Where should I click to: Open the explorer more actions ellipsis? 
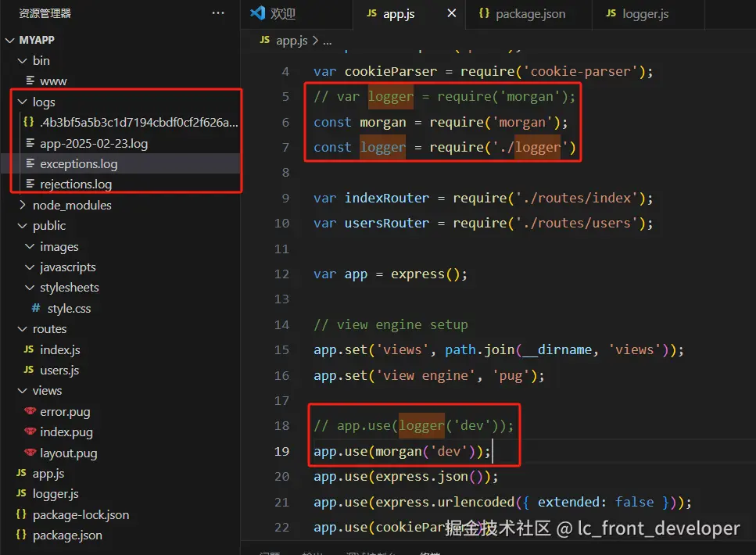click(218, 13)
